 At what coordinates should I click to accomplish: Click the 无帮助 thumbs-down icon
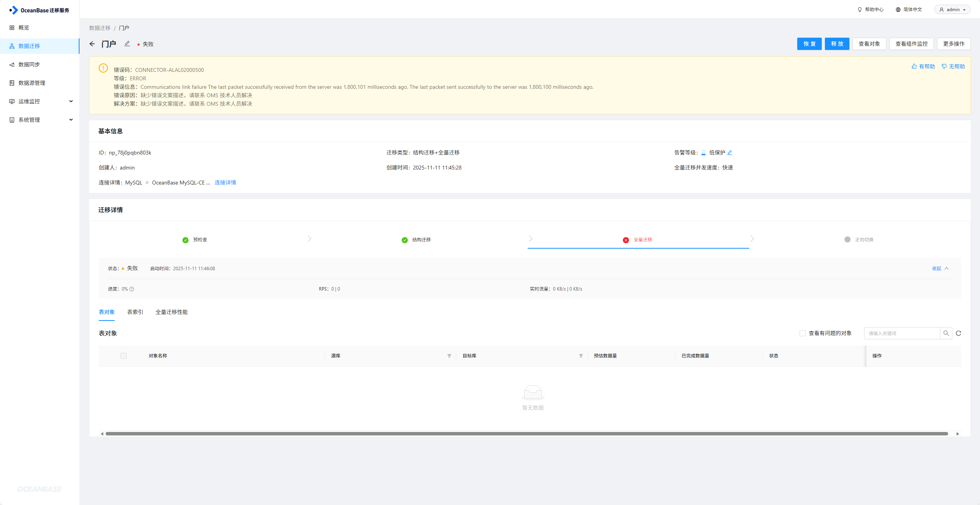(x=944, y=66)
